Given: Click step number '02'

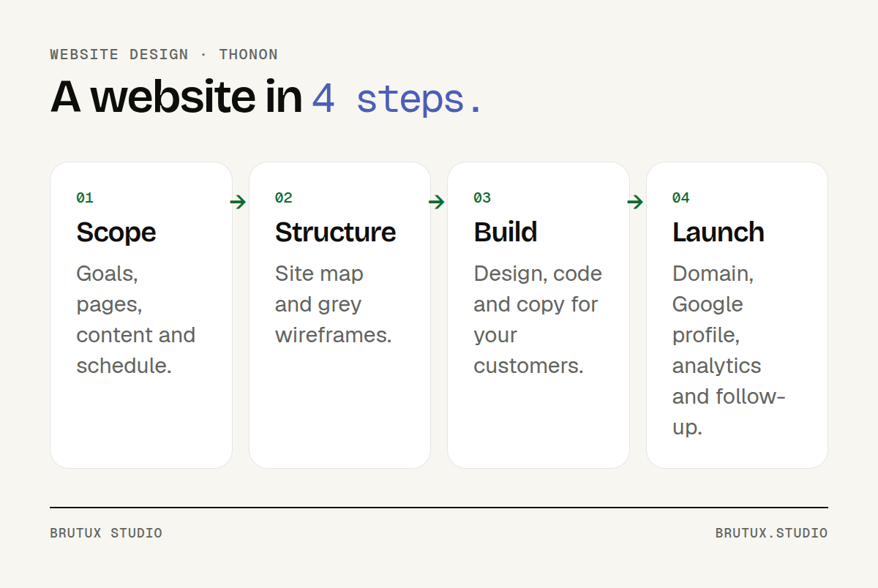Looking at the screenshot, I should [x=284, y=197].
